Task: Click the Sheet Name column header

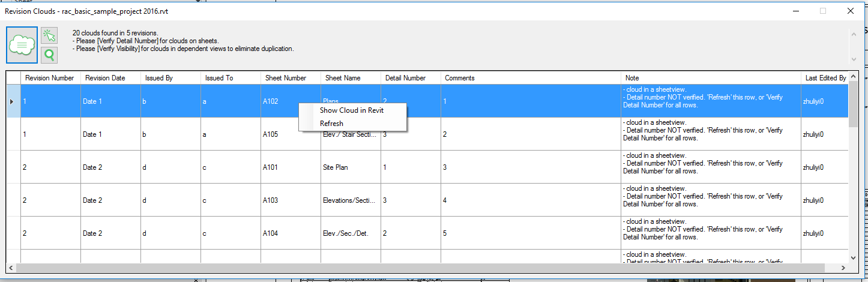Action: point(351,78)
